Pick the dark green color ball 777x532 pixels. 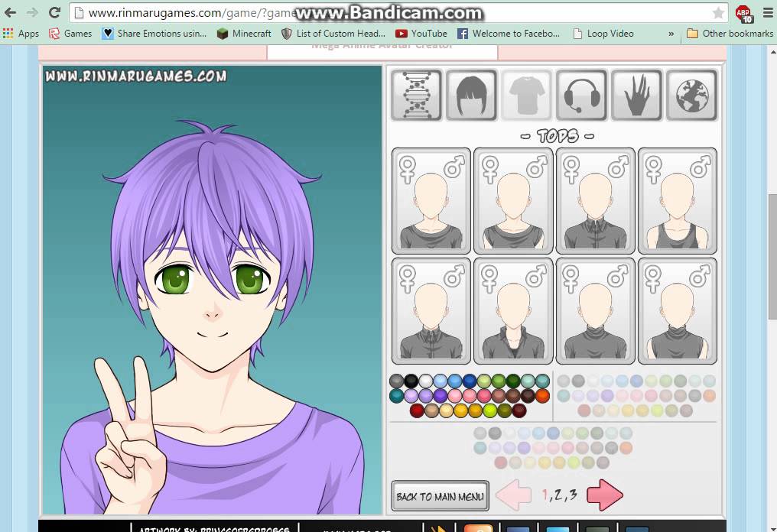click(513, 381)
